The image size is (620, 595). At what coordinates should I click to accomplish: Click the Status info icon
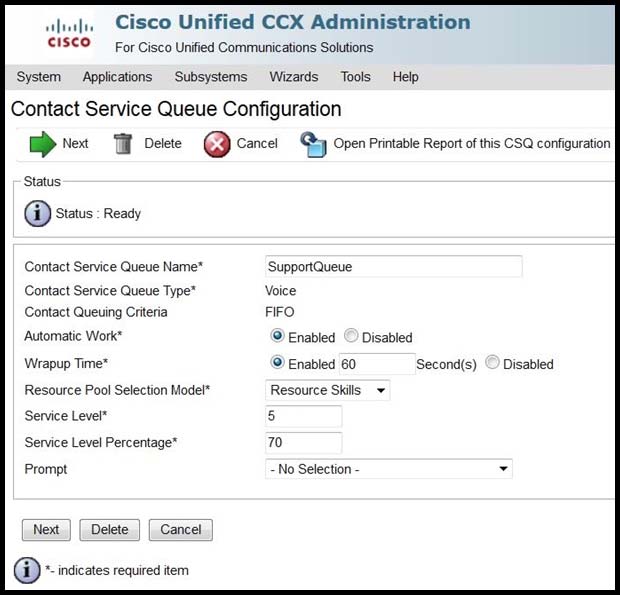[x=37, y=213]
